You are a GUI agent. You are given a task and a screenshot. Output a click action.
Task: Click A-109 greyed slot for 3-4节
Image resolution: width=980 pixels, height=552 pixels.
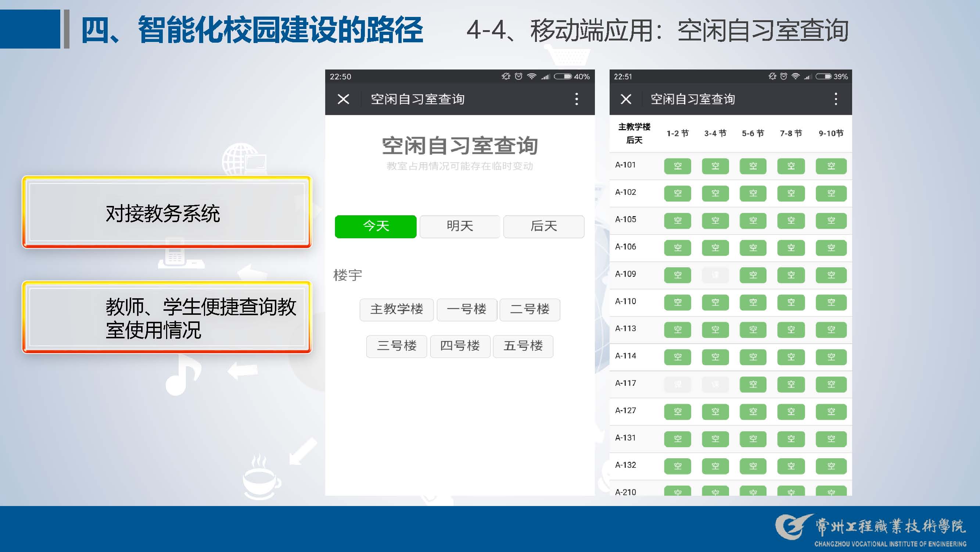pyautogui.click(x=715, y=275)
